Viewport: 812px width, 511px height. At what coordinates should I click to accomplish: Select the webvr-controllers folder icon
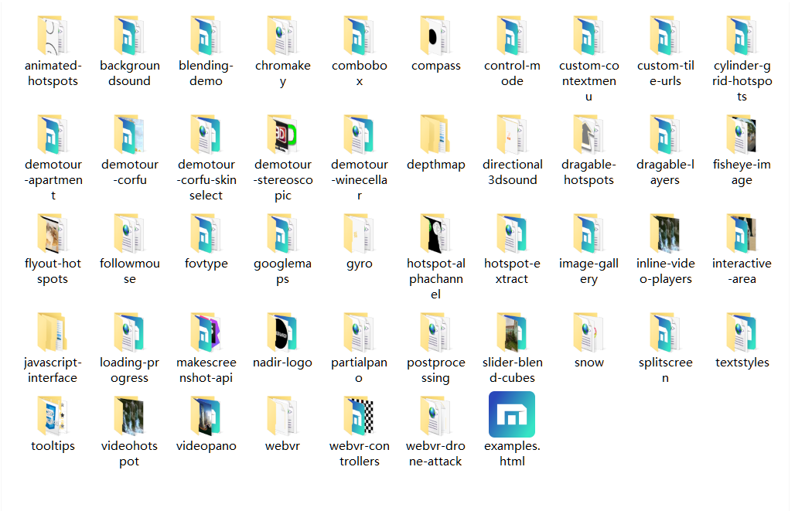click(360, 416)
